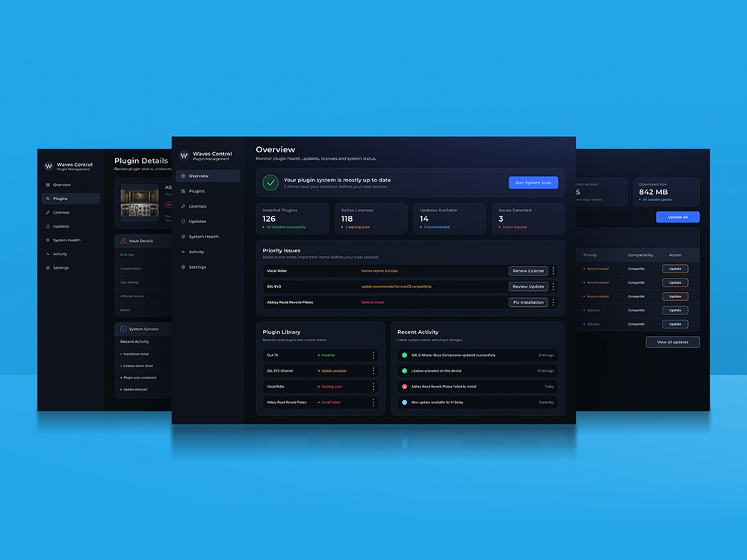Click the Overview grid icon in the front sidebar
This screenshot has height=560, width=747.
[183, 176]
